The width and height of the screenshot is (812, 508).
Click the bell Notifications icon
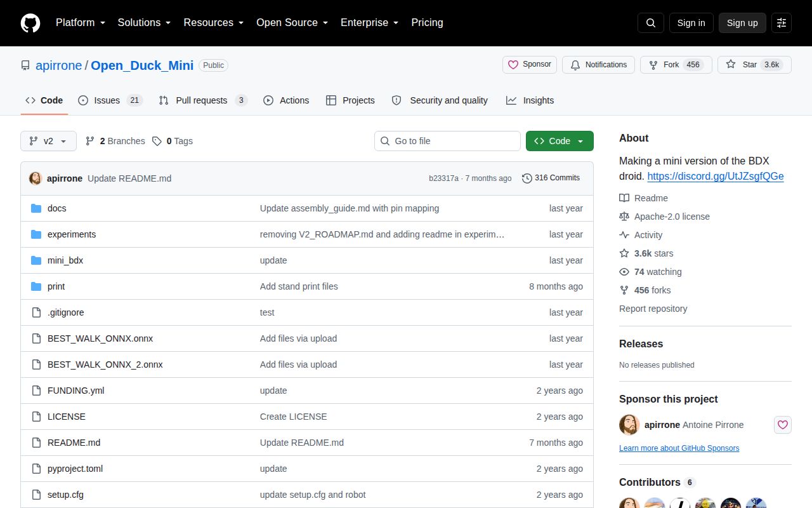pos(575,65)
